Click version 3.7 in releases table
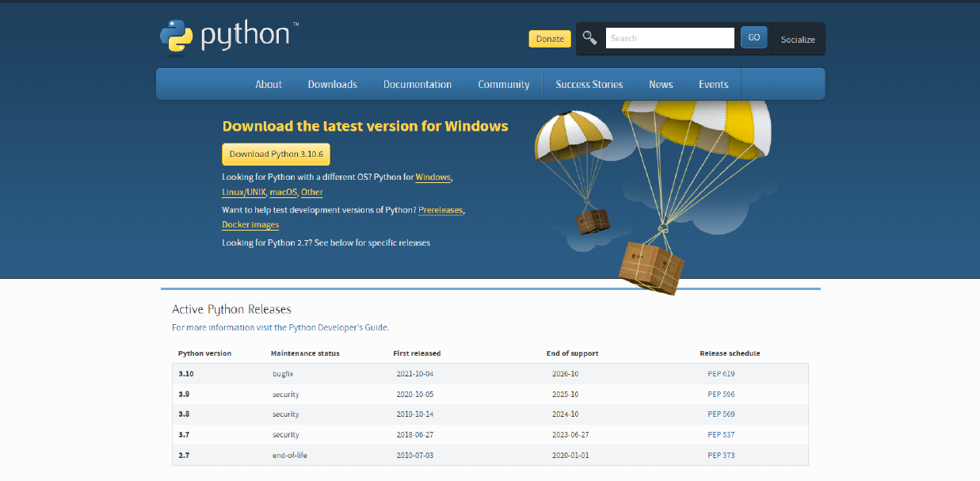The image size is (980, 481). pos(184,435)
